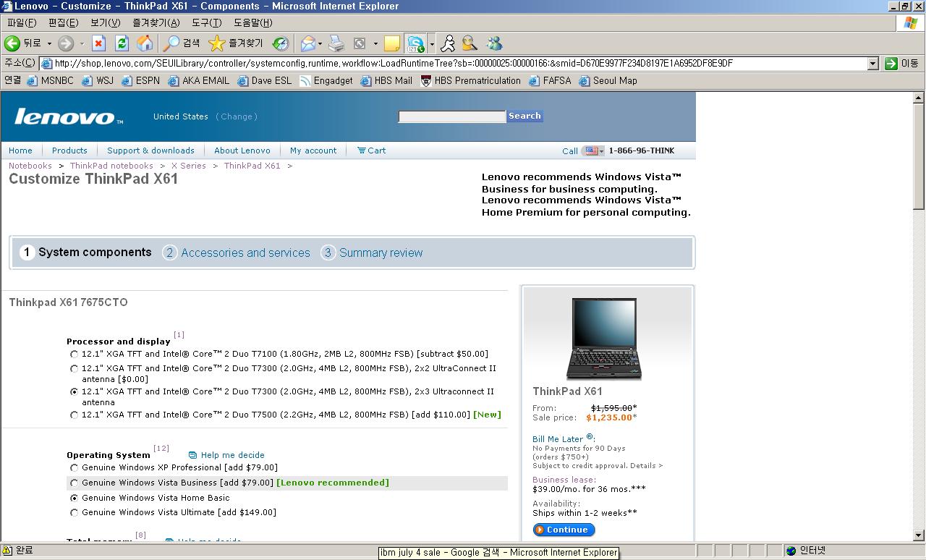Open the 도구(T) Tools menu
Screen dimensions: 926x560
point(207,23)
